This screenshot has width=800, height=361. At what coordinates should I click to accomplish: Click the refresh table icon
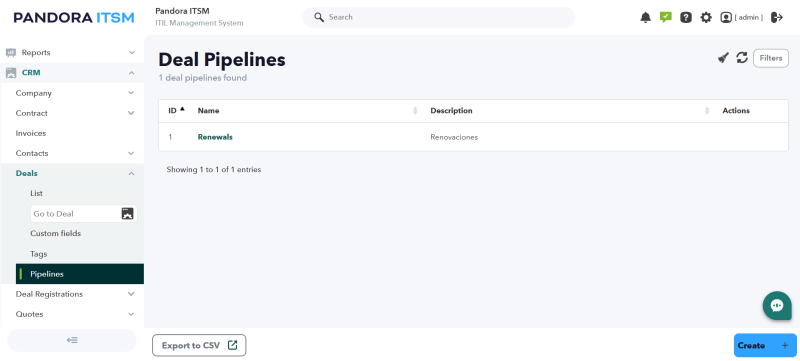[x=742, y=58]
